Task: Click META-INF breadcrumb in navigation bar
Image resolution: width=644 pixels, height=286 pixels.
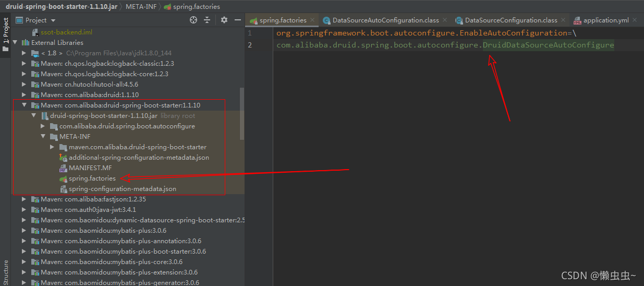Action: 141,6
